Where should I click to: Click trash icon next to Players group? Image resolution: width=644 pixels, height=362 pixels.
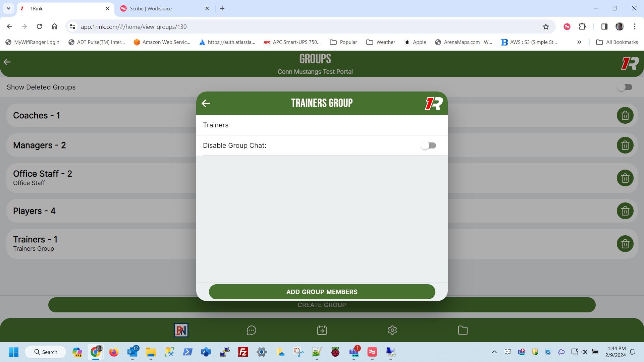(x=625, y=211)
